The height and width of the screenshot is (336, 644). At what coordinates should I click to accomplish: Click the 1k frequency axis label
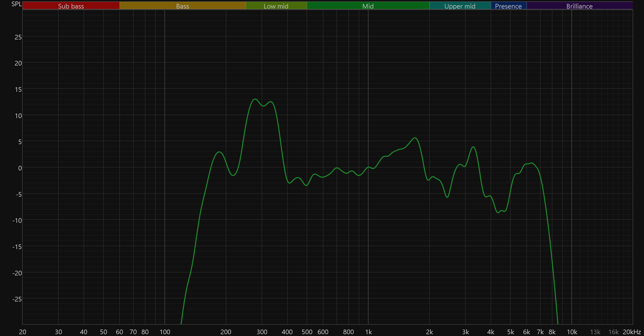pos(368,332)
